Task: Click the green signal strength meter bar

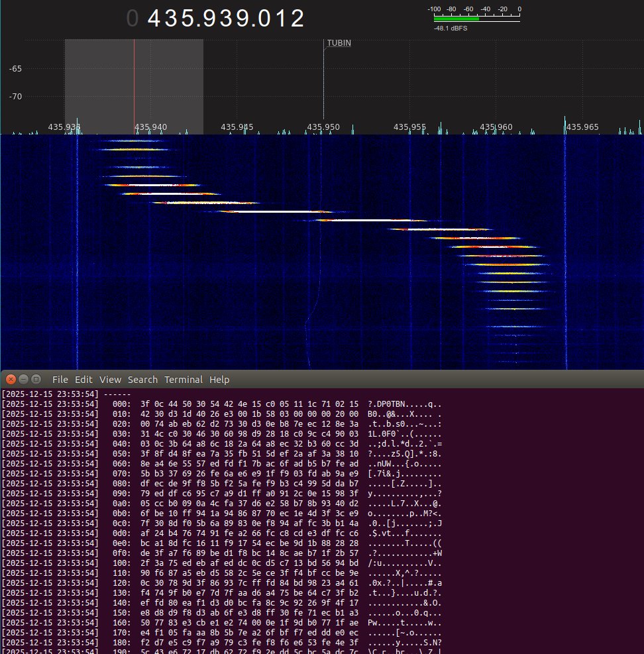Action: (456, 19)
